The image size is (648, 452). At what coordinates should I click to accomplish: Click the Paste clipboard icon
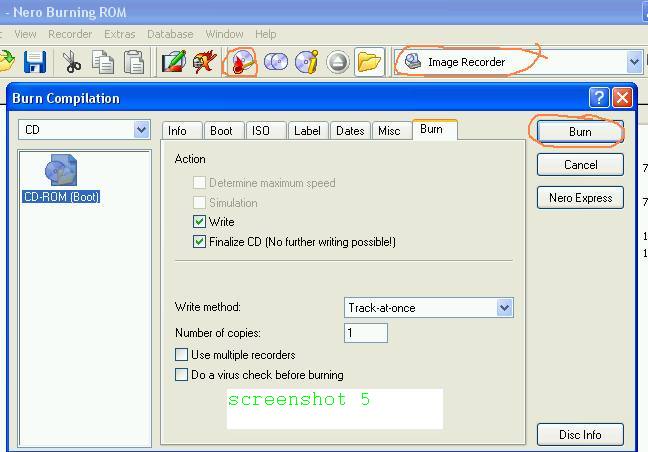pos(134,62)
